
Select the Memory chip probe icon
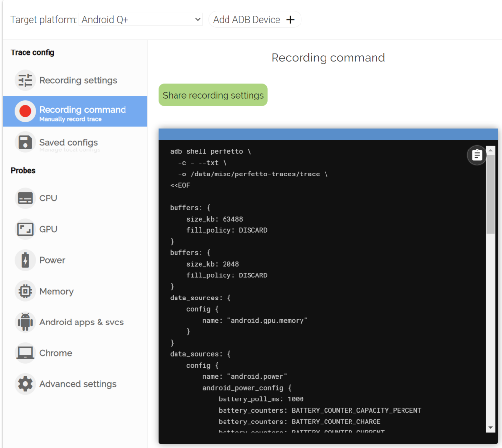tap(25, 291)
